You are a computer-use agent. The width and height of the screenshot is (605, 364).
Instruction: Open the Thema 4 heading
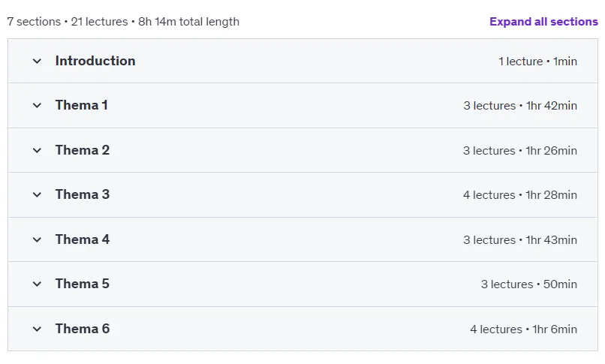(x=83, y=239)
